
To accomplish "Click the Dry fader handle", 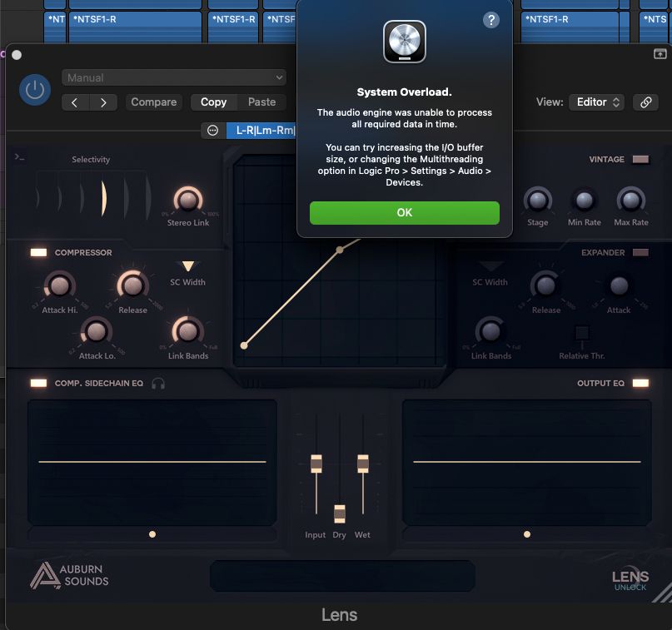I will 340,514.
